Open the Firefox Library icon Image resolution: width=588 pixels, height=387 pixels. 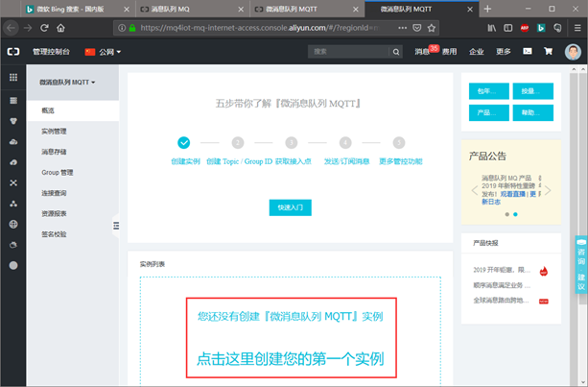tap(492, 28)
